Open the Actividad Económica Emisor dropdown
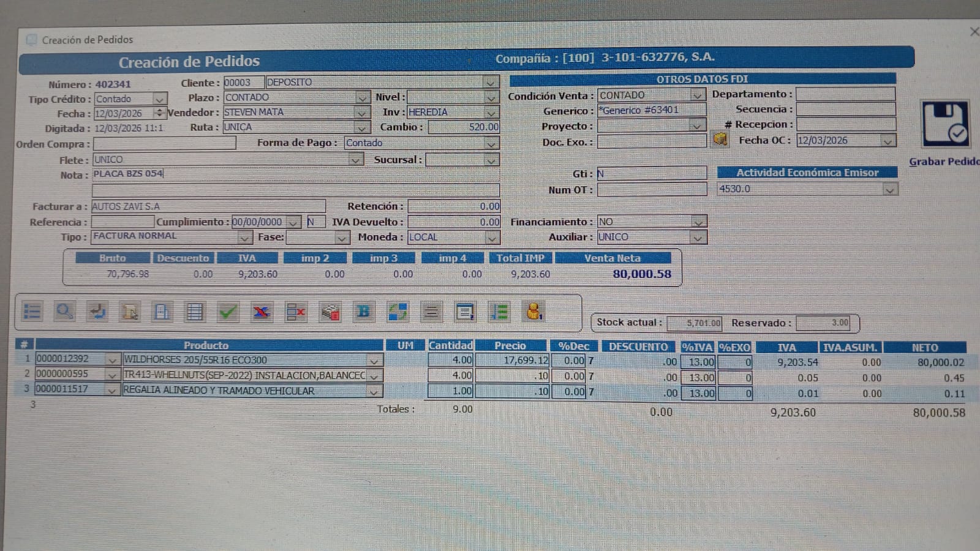This screenshot has height=551, width=980. tap(890, 189)
